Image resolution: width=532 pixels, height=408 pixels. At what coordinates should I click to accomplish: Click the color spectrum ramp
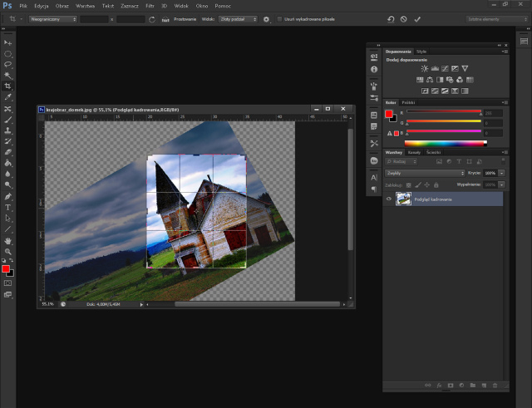coord(446,144)
